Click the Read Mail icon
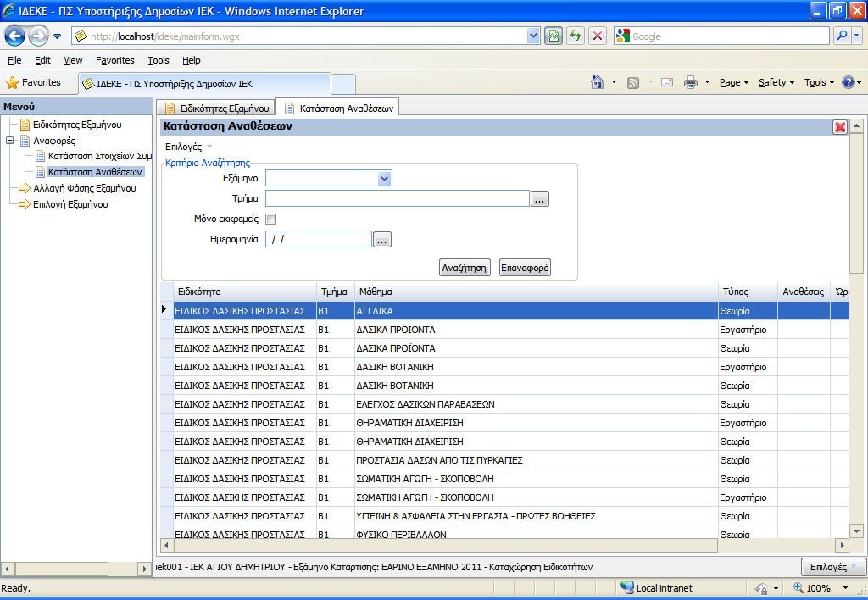The image size is (868, 600). [667, 82]
